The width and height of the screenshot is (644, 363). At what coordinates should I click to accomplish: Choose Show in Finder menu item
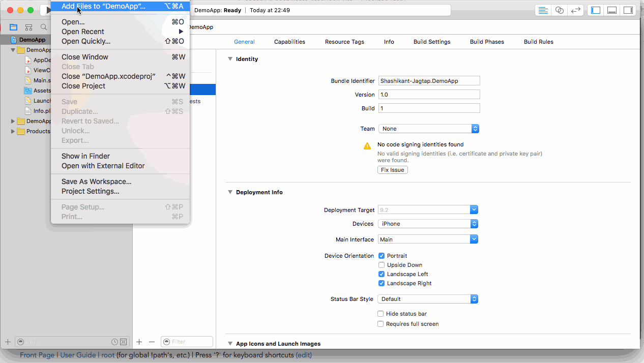(120, 156)
